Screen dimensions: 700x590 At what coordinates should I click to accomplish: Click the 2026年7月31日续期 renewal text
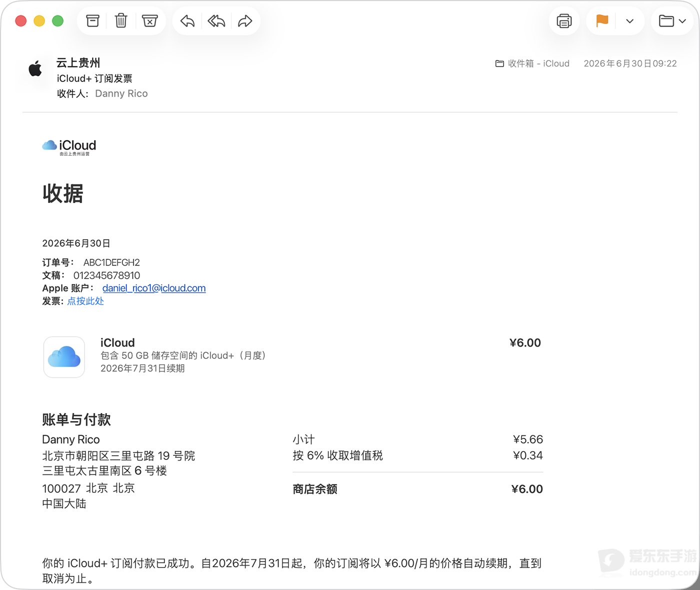click(x=142, y=368)
